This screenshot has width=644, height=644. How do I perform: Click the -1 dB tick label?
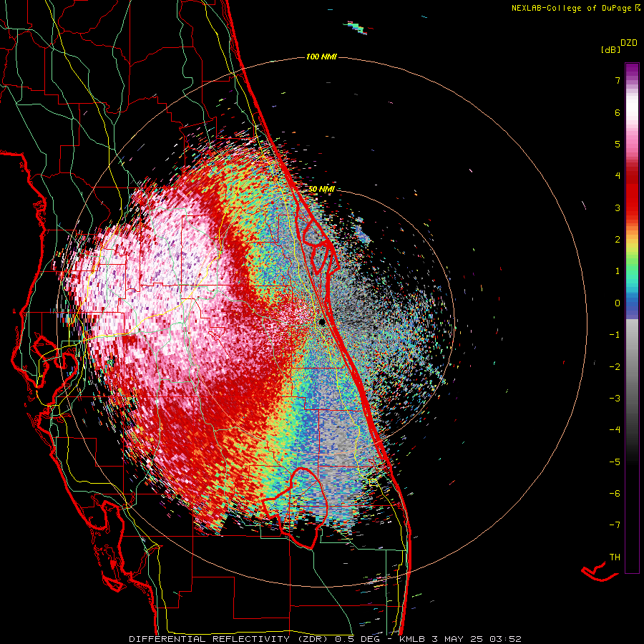coord(615,335)
